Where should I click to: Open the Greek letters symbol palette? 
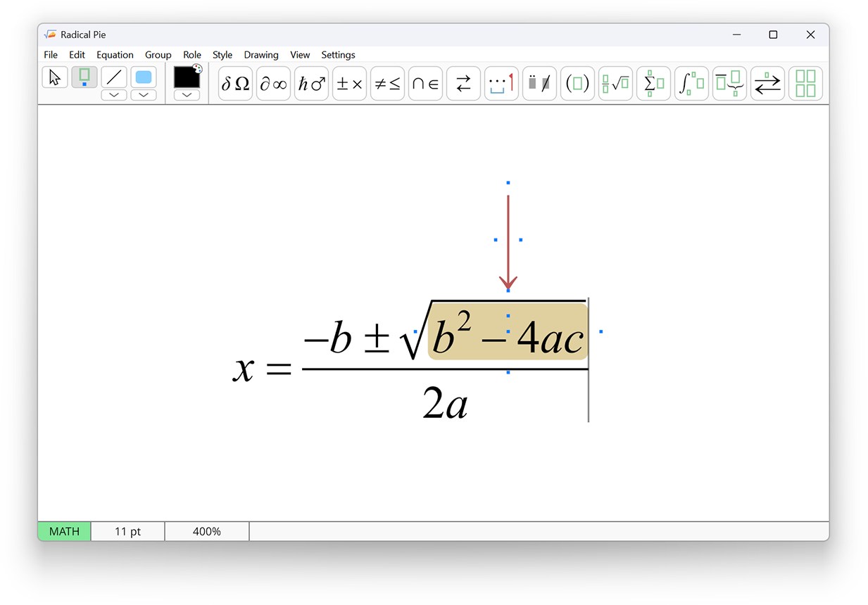click(x=235, y=83)
